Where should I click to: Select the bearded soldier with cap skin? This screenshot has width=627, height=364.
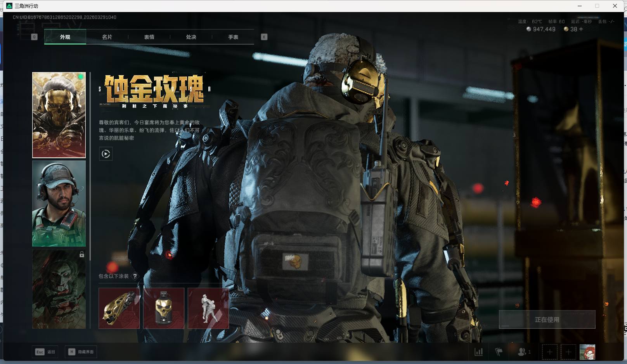59,204
